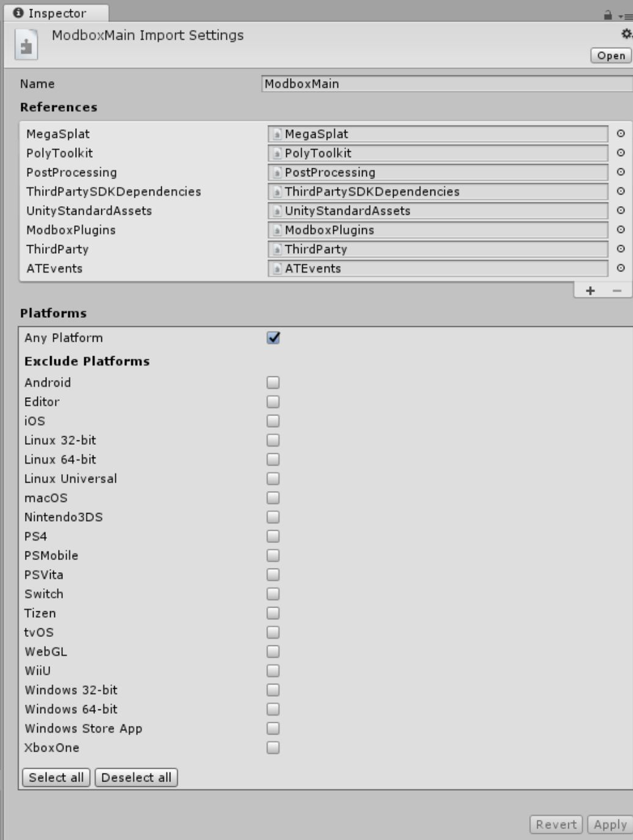This screenshot has height=840, width=633.
Task: Exclude the PS4 platform
Action: tap(273, 536)
